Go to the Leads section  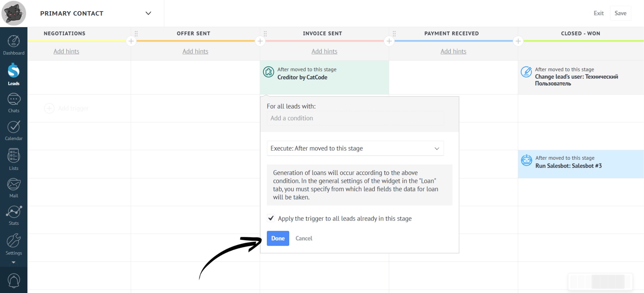[14, 74]
